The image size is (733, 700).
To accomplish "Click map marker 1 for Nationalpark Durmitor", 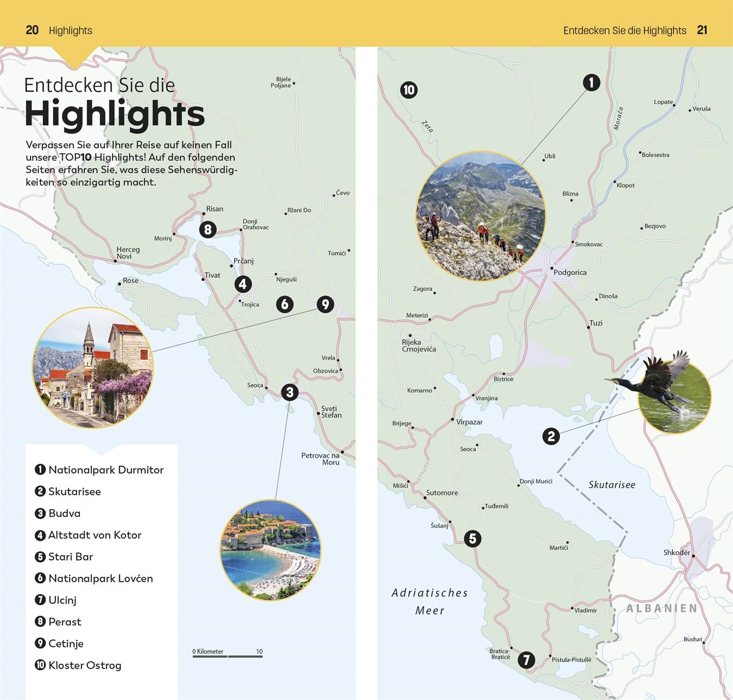I will click(x=591, y=83).
